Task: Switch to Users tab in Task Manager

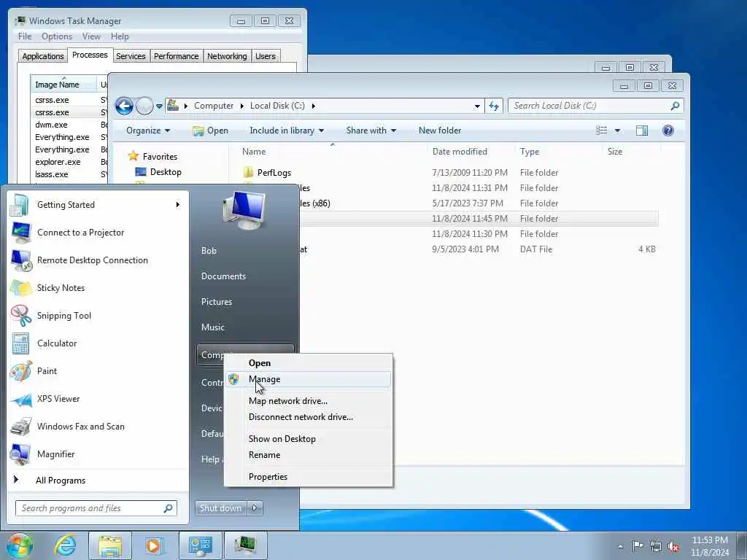Action: click(266, 56)
